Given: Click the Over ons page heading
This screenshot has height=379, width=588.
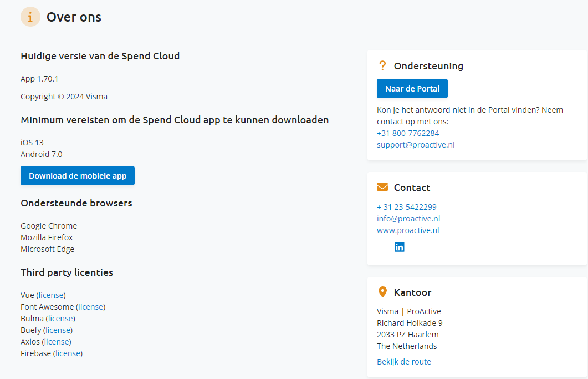Looking at the screenshot, I should 74,17.
